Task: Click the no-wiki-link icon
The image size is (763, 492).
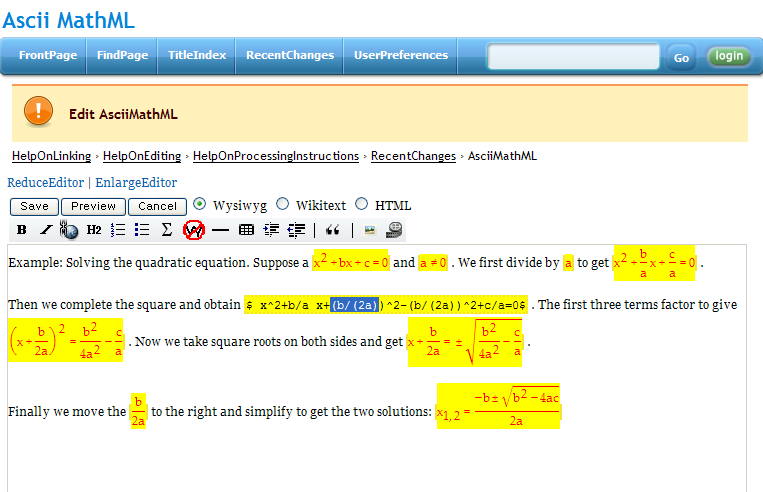Action: pyautogui.click(x=194, y=230)
